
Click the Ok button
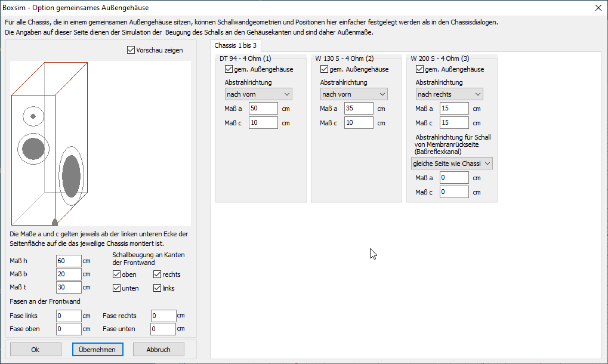35,350
